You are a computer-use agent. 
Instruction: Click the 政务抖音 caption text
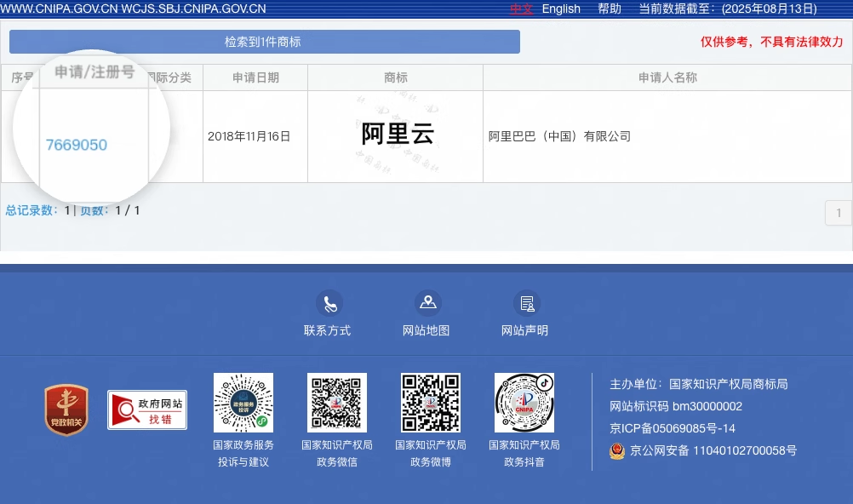tap(524, 462)
